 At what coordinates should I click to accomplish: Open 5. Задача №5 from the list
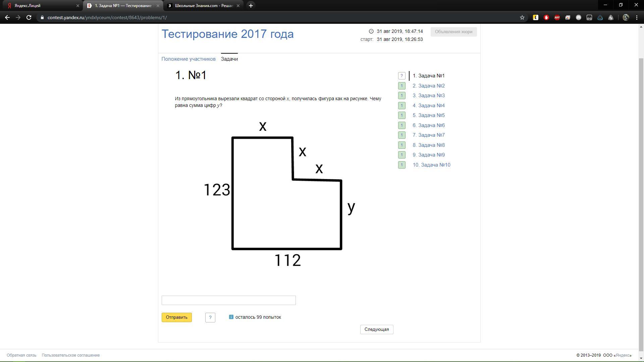[428, 115]
